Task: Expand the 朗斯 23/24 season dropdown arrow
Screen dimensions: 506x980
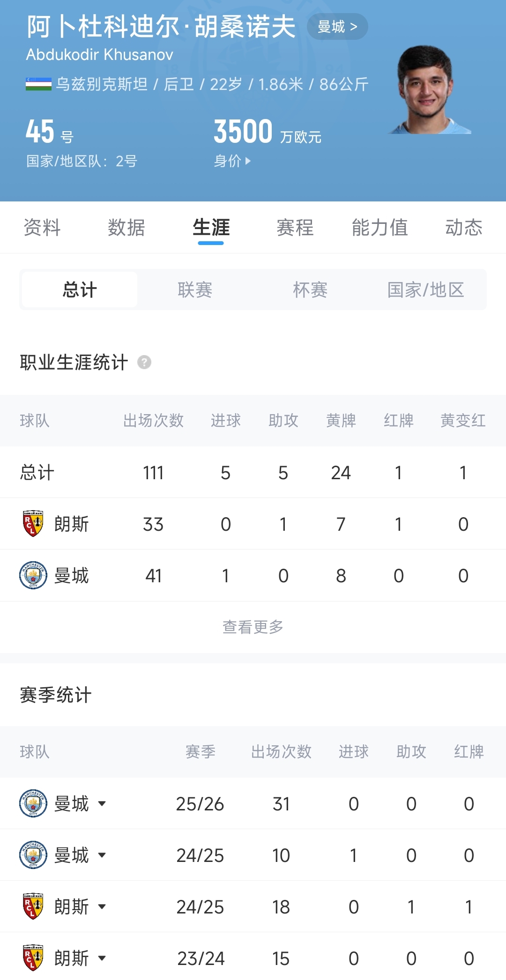Action: (x=102, y=958)
